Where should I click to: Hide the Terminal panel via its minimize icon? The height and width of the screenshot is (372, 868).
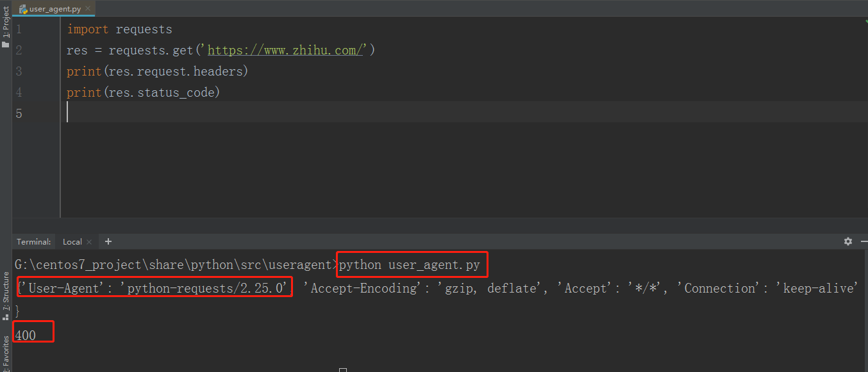coord(863,241)
